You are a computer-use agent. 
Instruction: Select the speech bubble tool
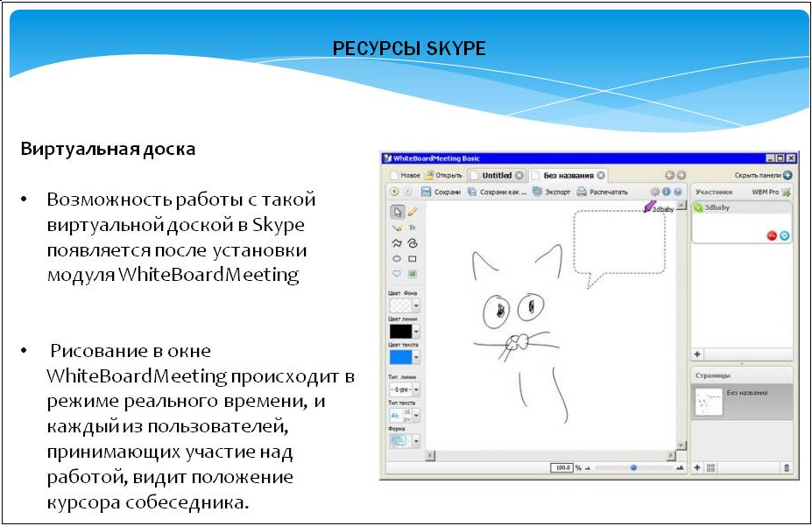pos(397,274)
